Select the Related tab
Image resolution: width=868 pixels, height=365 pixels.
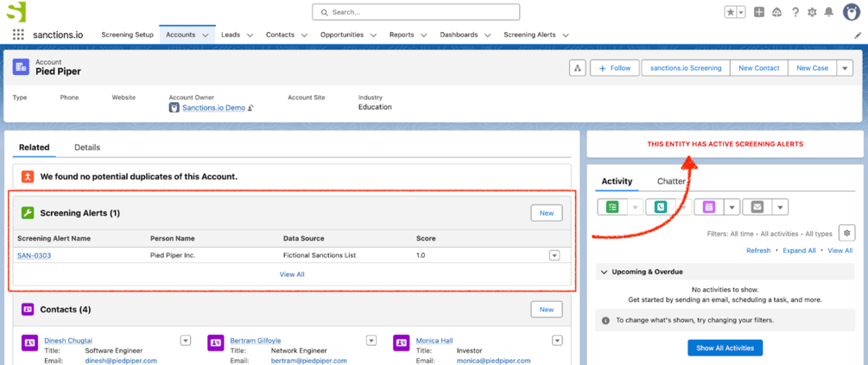pyautogui.click(x=35, y=148)
